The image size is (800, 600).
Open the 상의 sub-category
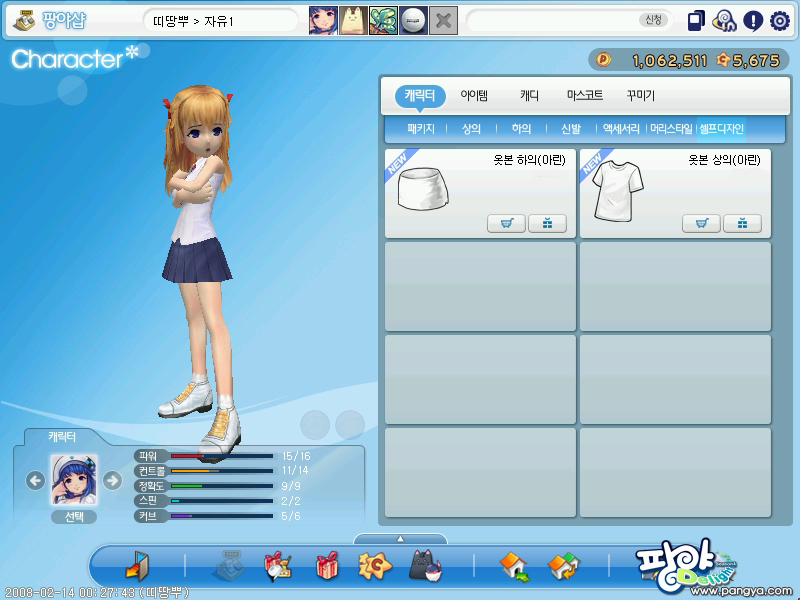tap(471, 129)
